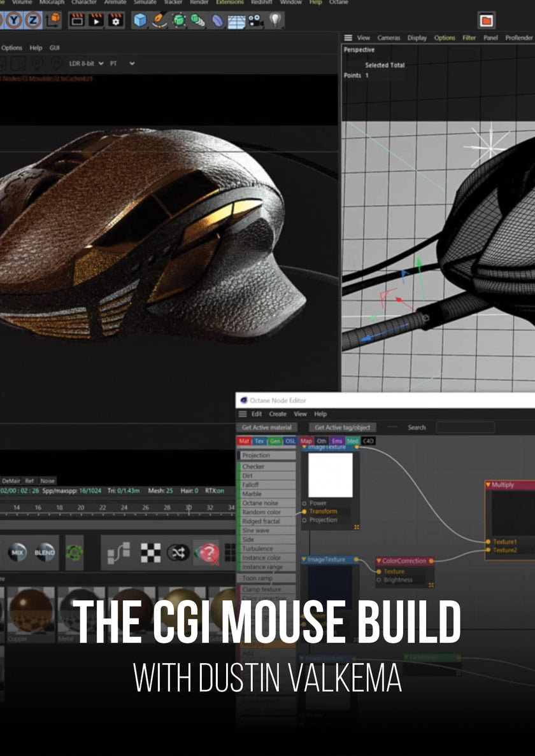This screenshot has height=756, width=535.
Task: Select the spline Pen tool icon
Action: tap(159, 20)
